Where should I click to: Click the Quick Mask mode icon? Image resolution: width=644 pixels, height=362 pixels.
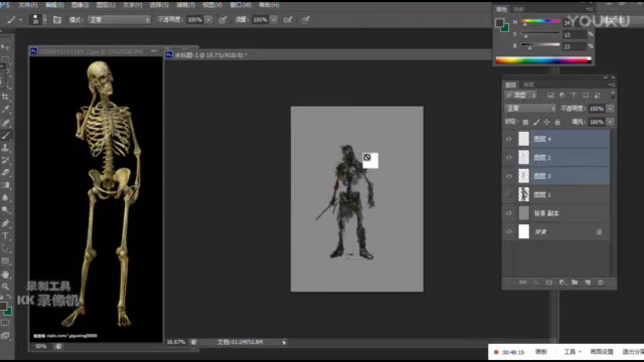point(5,323)
